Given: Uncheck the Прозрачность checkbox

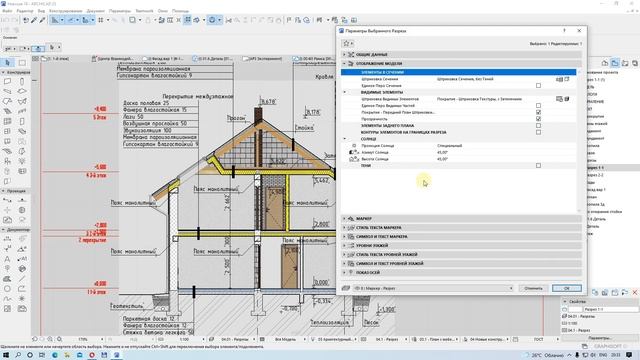Looking at the screenshot, I should (x=538, y=119).
